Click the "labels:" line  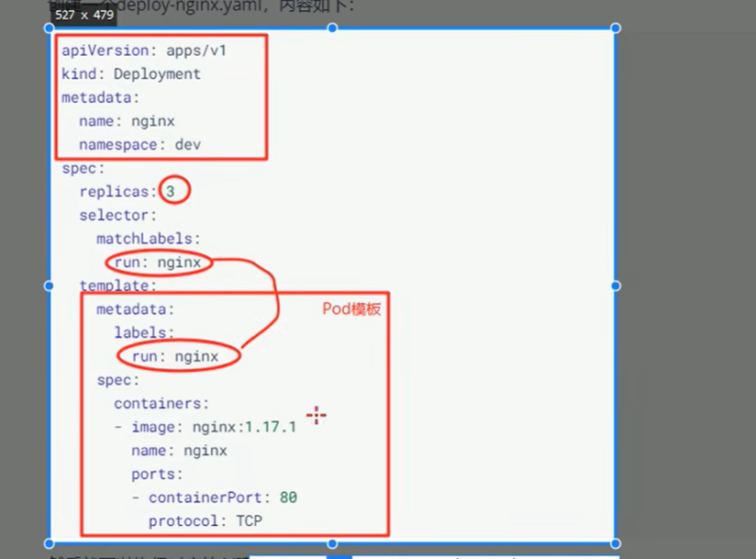[144, 333]
